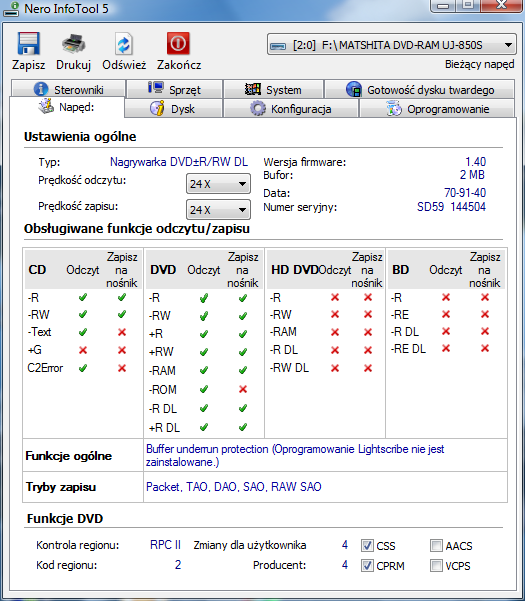This screenshot has height=601, width=525.
Task: Click the Napęd drive icon
Action: (46, 106)
